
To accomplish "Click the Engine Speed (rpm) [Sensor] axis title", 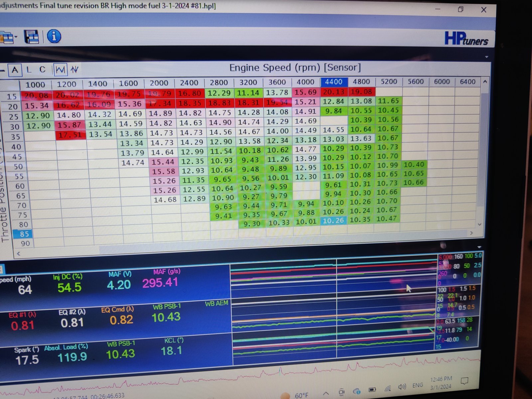I will pos(295,68).
